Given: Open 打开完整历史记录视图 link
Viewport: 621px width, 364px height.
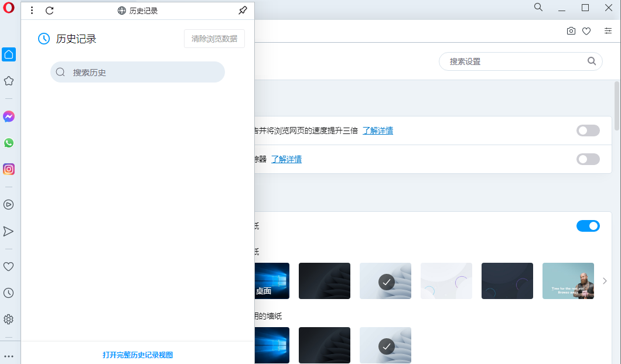Looking at the screenshot, I should coord(137,355).
